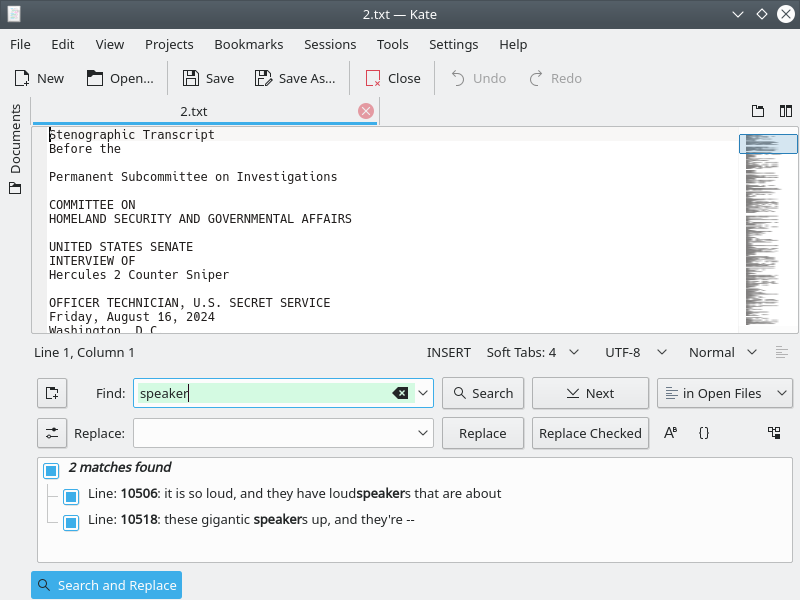
Task: Click the Replace button
Action: [483, 433]
